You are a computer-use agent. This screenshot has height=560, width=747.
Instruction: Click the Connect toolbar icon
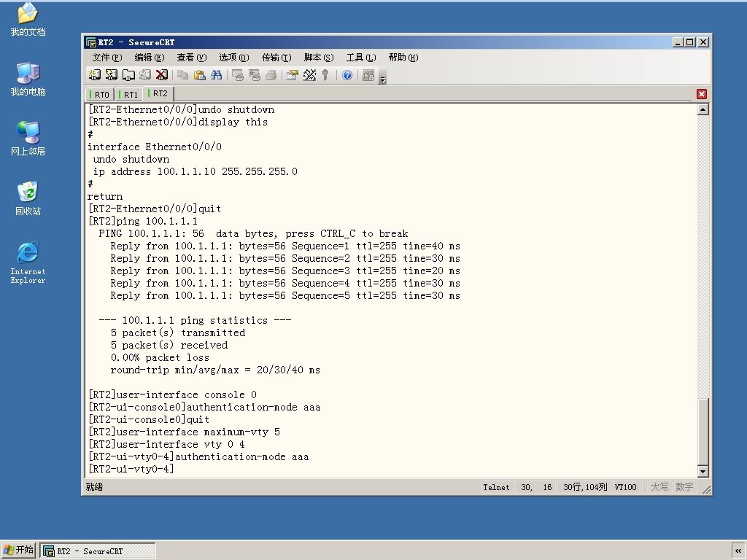(94, 75)
